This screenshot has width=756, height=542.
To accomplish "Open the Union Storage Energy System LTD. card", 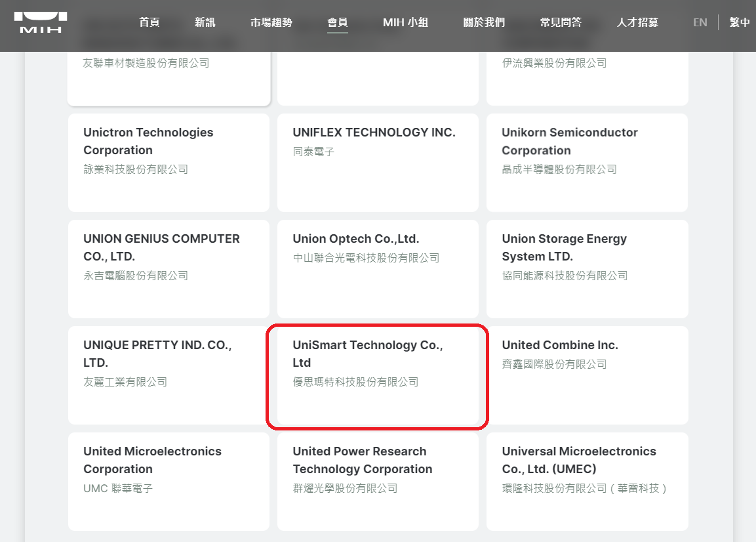I will pyautogui.click(x=587, y=269).
